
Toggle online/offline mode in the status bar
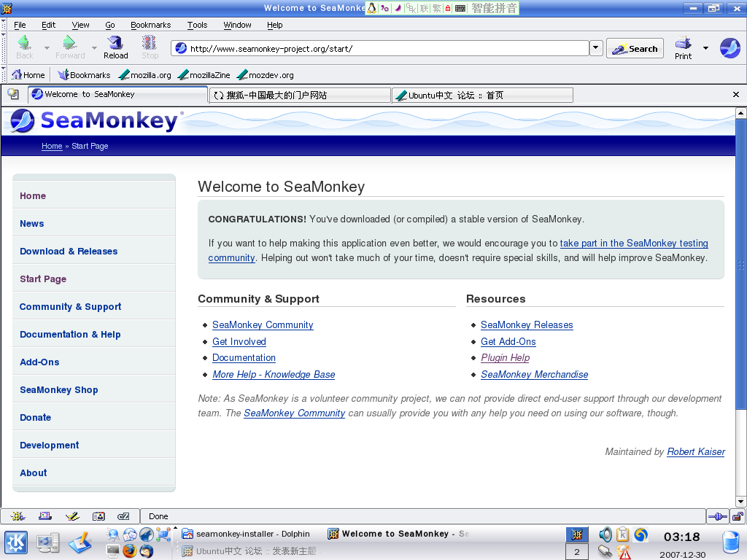(x=718, y=516)
